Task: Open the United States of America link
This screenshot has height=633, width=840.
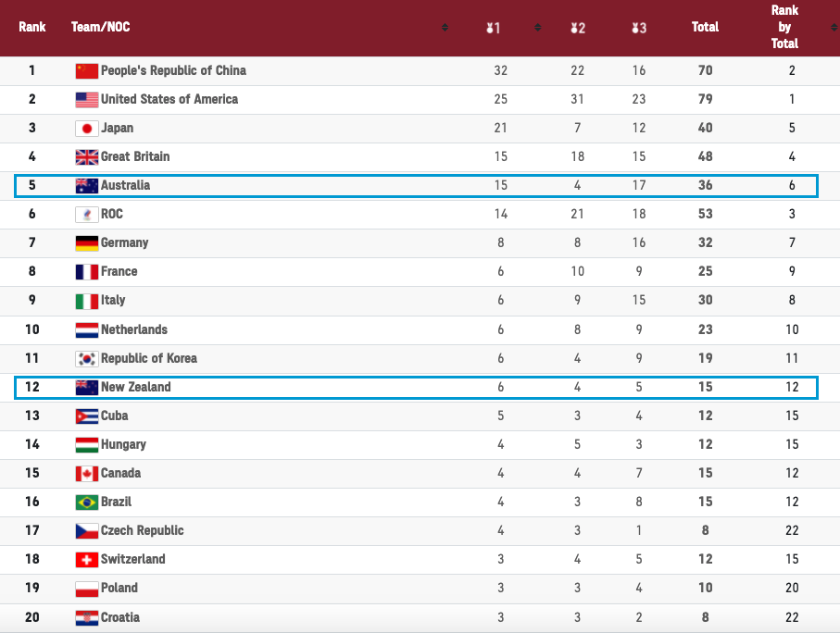Action: tap(169, 99)
